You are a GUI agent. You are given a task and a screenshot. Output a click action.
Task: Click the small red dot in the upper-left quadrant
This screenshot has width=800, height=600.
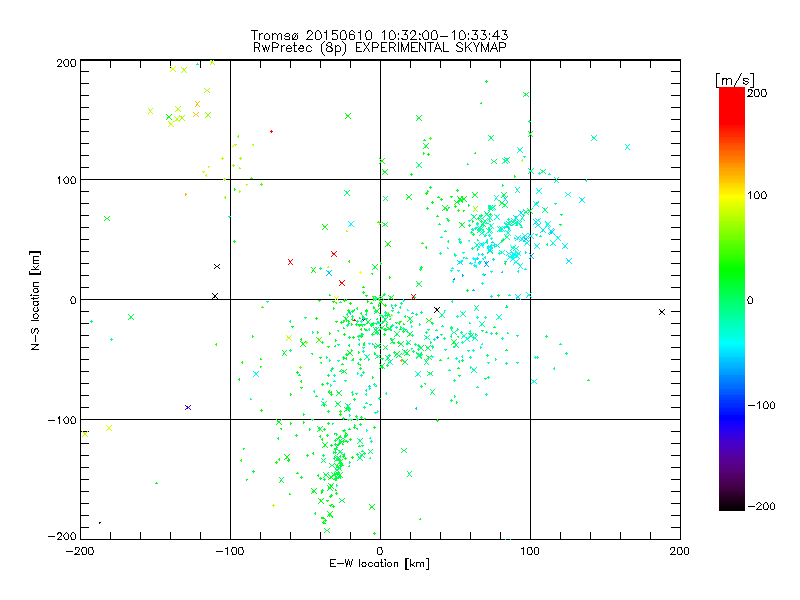click(271, 132)
